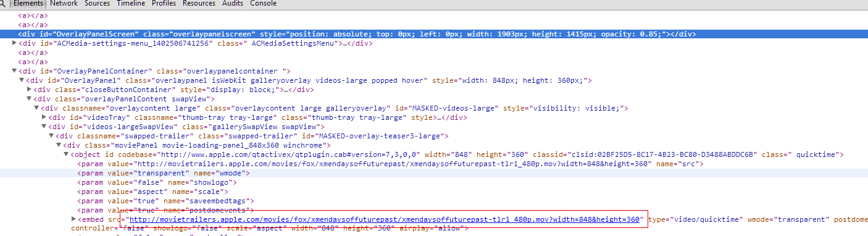Collapse the MASKED-videos-large div node
The width and height of the screenshot is (868, 236).
tap(37, 108)
